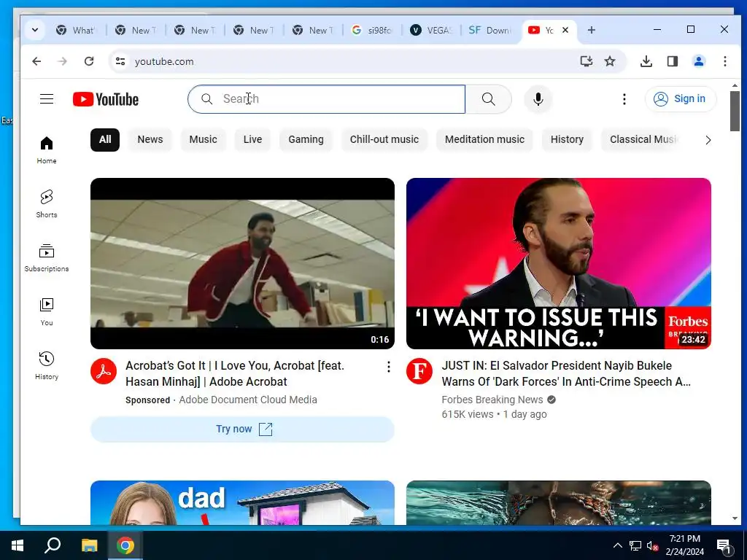
Task: Switch to the What's tab
Action: (x=77, y=30)
